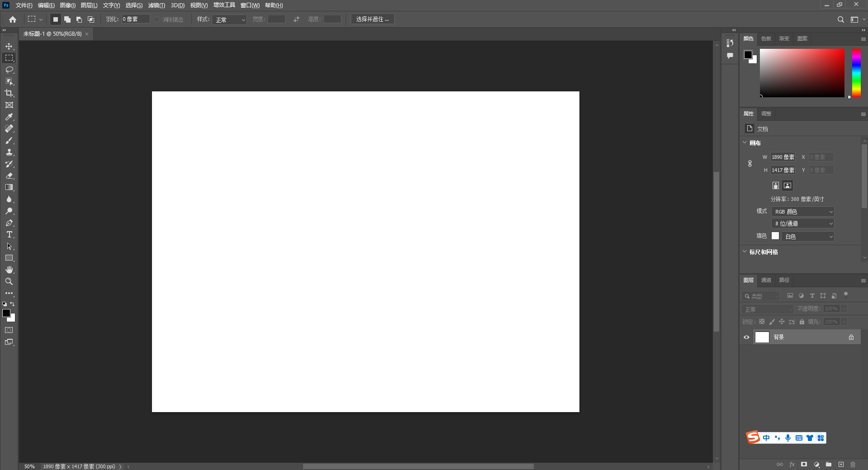Select the Horizontal Type tool
The image size is (868, 470).
coord(9,234)
